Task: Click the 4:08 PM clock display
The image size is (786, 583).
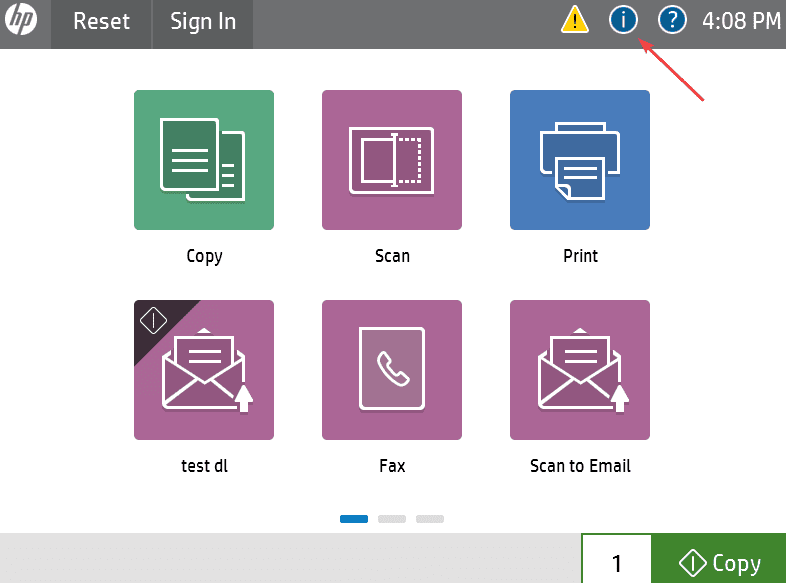Action: pos(742,21)
